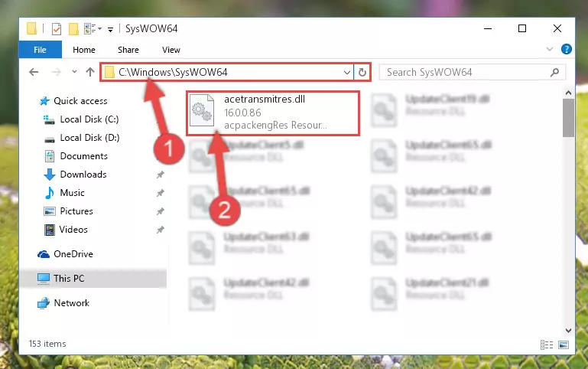Click the pin icon next to Pictures
This screenshot has height=369, width=588.
(161, 211)
